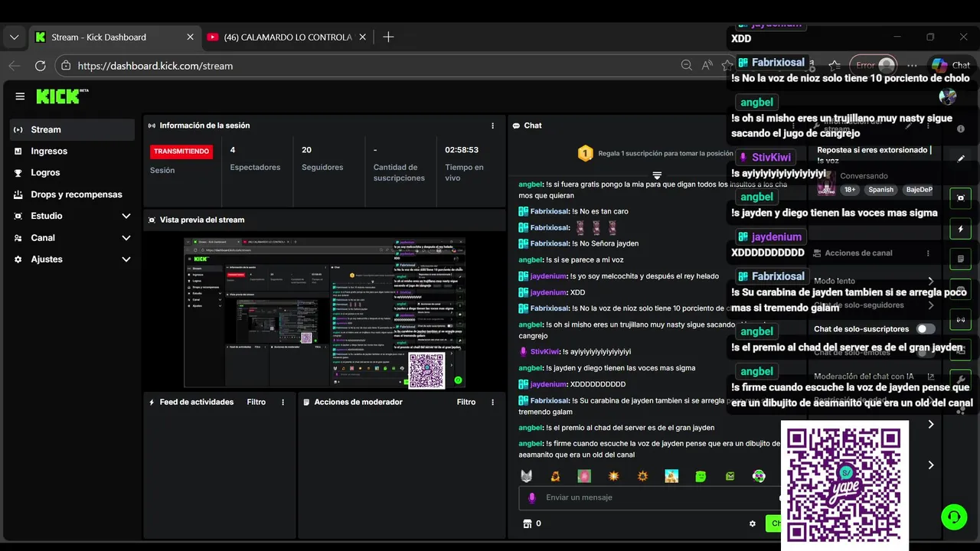Screen dimensions: 980x551
Task: Open the session info three-dot menu
Action: pos(492,126)
